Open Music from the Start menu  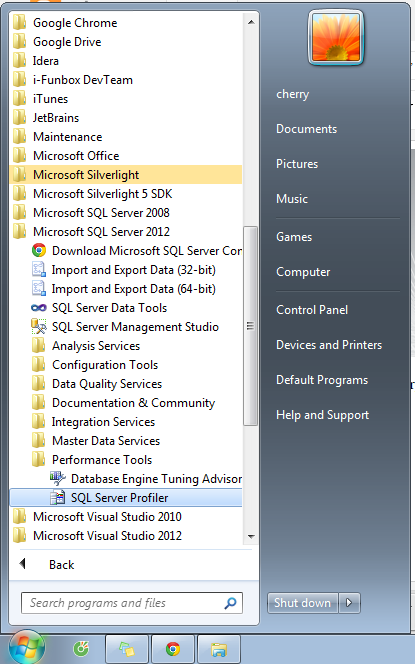pyautogui.click(x=292, y=199)
